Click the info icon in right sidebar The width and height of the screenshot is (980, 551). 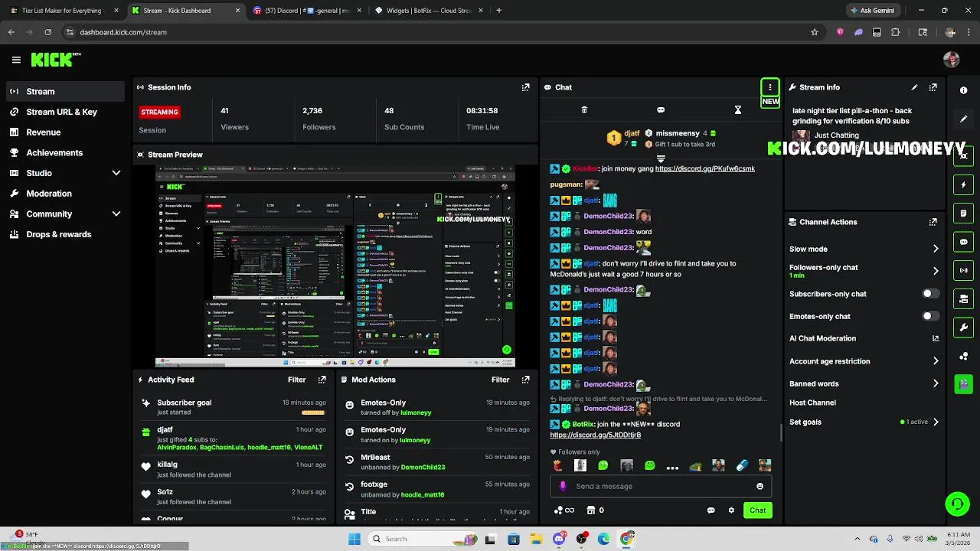tap(963, 90)
